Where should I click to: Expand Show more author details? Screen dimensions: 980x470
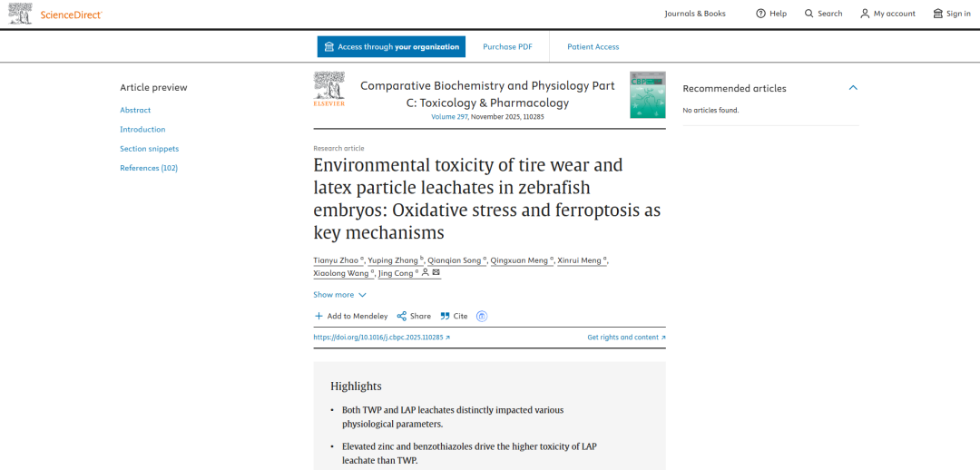339,295
